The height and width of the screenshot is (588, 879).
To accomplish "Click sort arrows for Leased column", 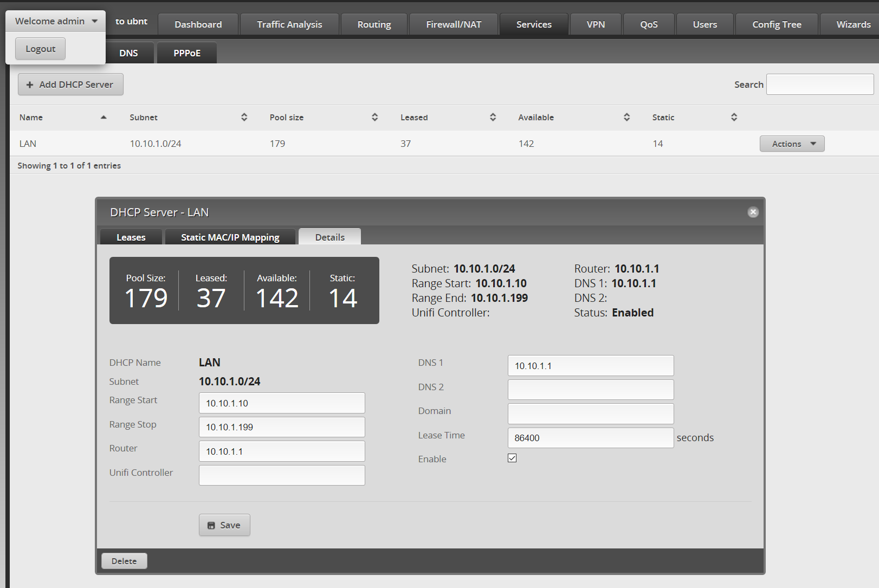I will point(493,118).
